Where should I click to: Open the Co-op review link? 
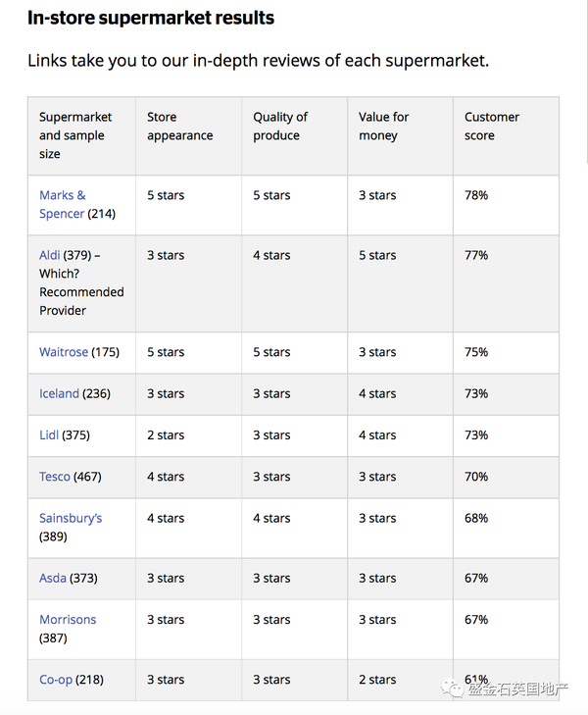56,680
